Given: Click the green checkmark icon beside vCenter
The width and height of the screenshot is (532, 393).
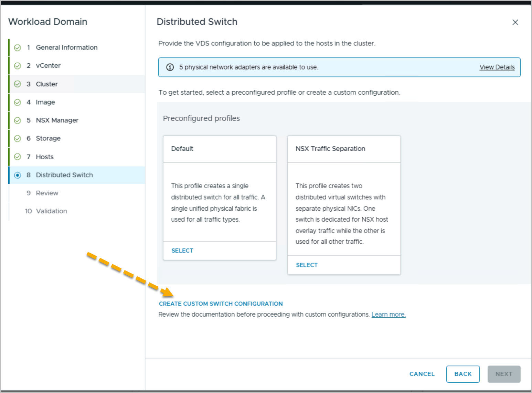Looking at the screenshot, I should pos(18,66).
